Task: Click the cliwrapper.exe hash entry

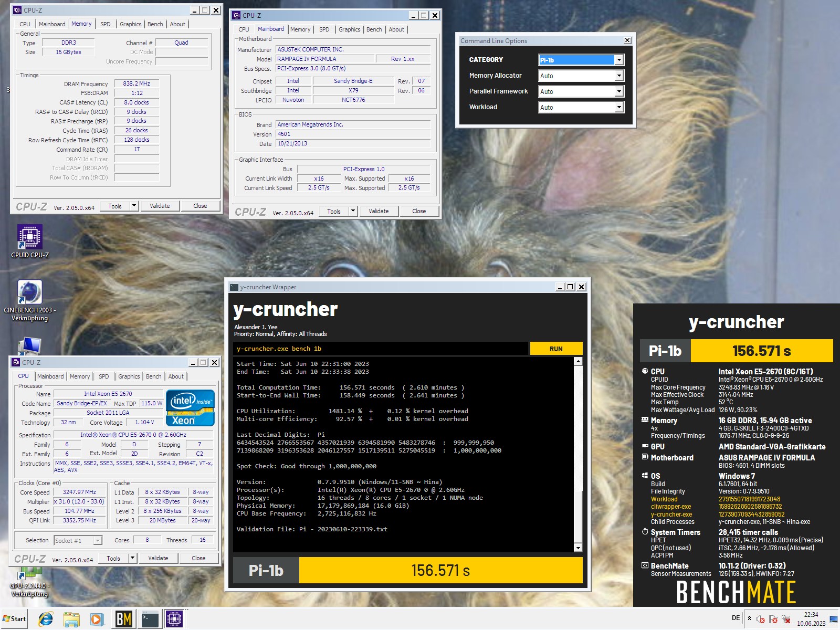Action: tap(750, 507)
